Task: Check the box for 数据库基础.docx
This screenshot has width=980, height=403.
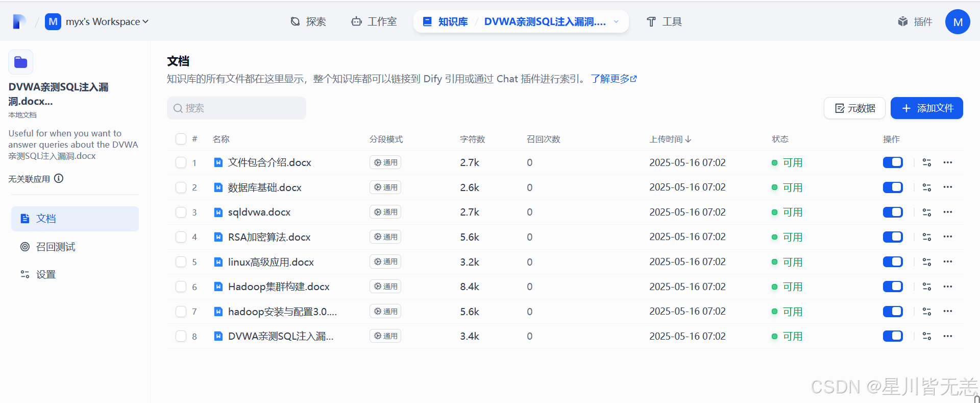Action: [181, 187]
